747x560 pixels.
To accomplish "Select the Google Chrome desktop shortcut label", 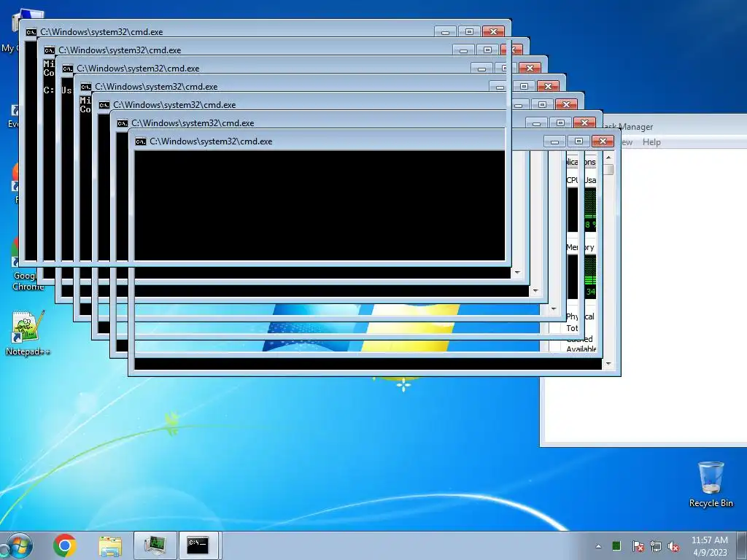I will [x=28, y=281].
